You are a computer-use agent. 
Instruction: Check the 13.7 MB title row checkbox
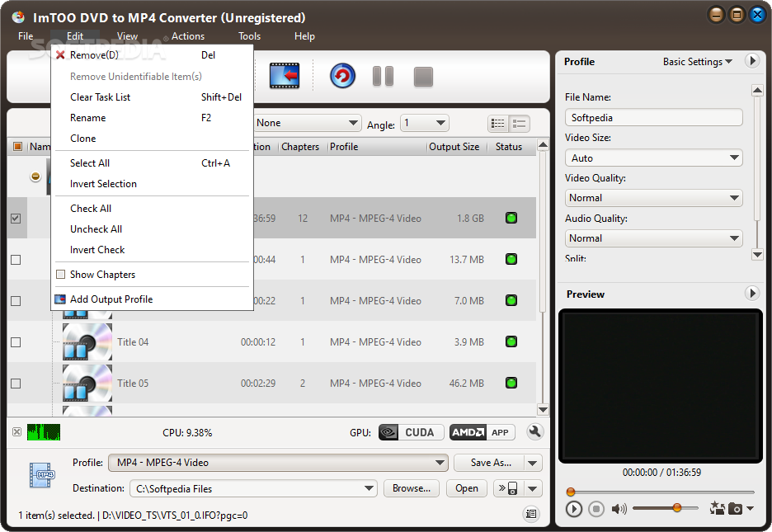[16, 259]
